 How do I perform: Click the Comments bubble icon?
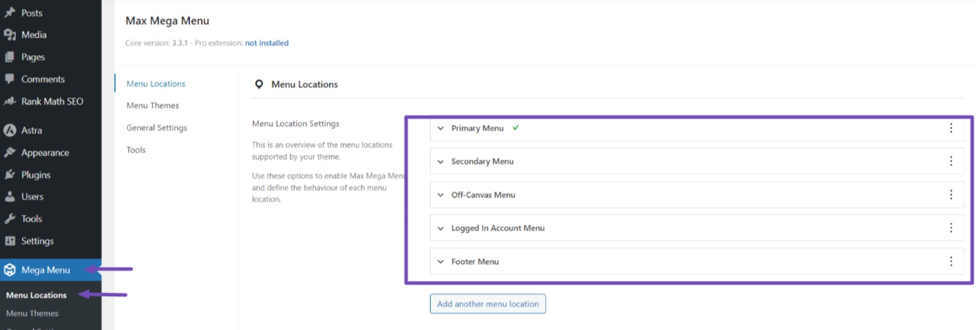pyautogui.click(x=10, y=79)
